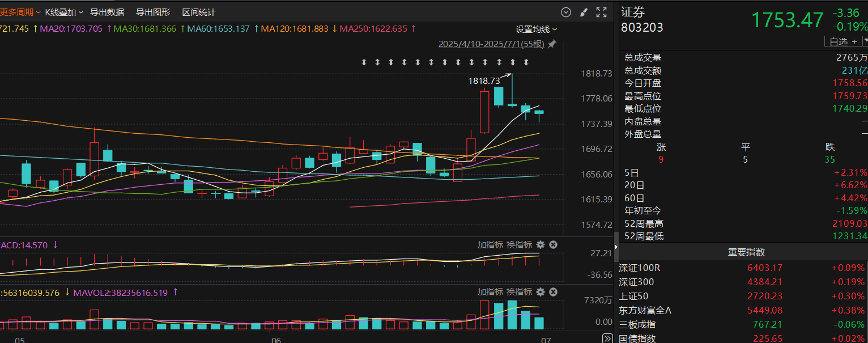Click the MAVOL2:38235616.519 label
This screenshot has width=868, height=343.
pyautogui.click(x=121, y=293)
